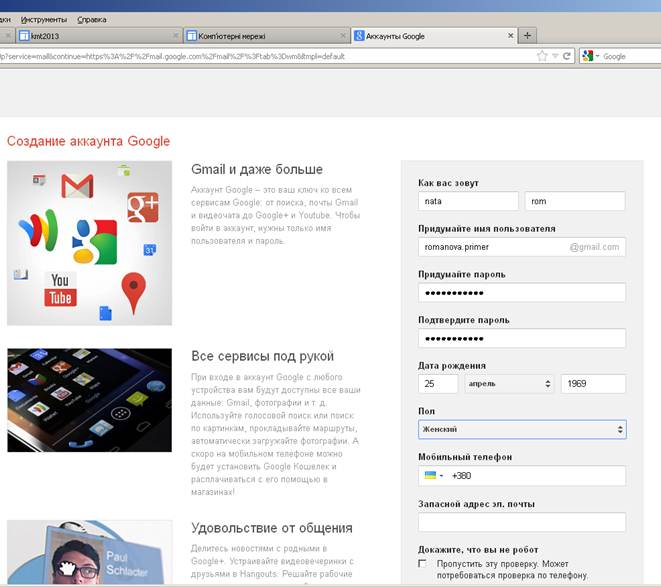Open the Справка menu
Screen dimensions: 661x587
(x=92, y=19)
